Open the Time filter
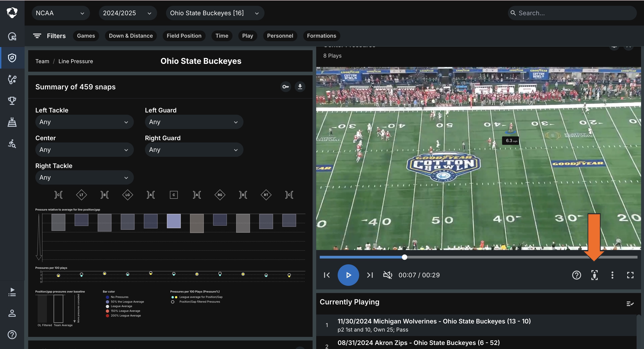This screenshot has height=349, width=644. coord(222,36)
